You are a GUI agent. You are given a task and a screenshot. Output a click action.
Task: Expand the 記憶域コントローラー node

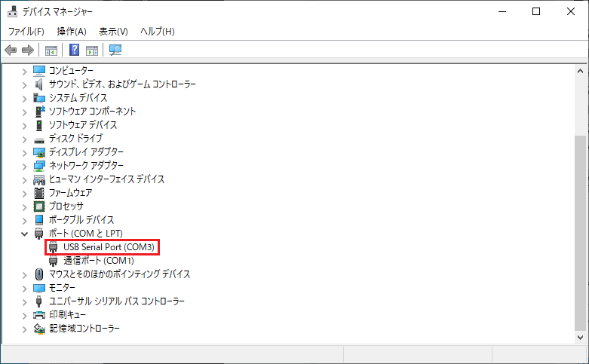[x=24, y=329]
